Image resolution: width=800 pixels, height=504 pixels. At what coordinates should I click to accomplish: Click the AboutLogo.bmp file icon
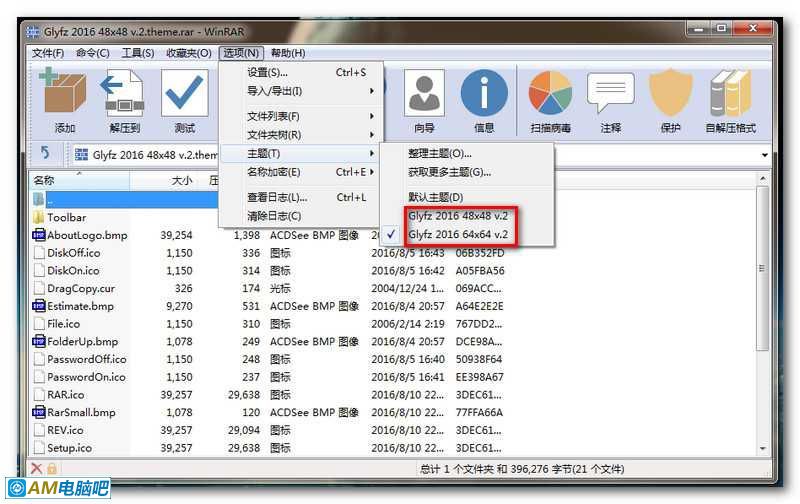38,235
